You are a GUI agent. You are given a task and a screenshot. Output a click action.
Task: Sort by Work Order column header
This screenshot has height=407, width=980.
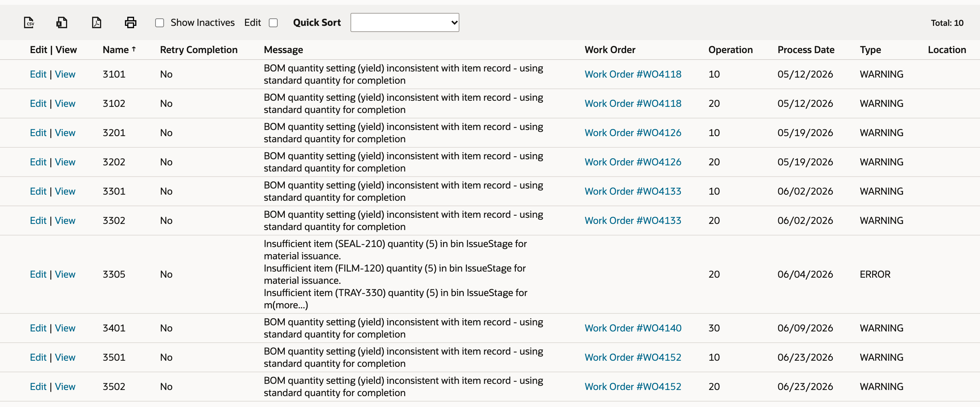click(x=610, y=50)
